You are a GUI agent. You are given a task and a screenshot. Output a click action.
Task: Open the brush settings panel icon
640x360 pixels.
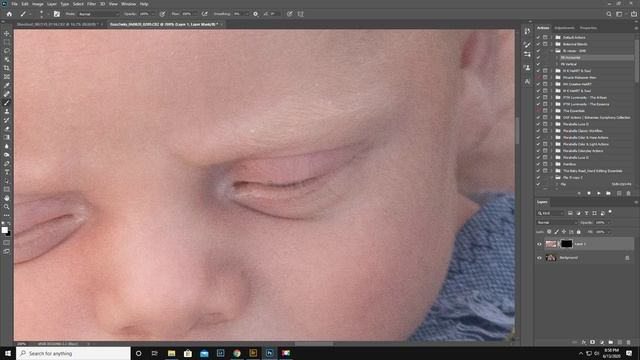coord(57,14)
